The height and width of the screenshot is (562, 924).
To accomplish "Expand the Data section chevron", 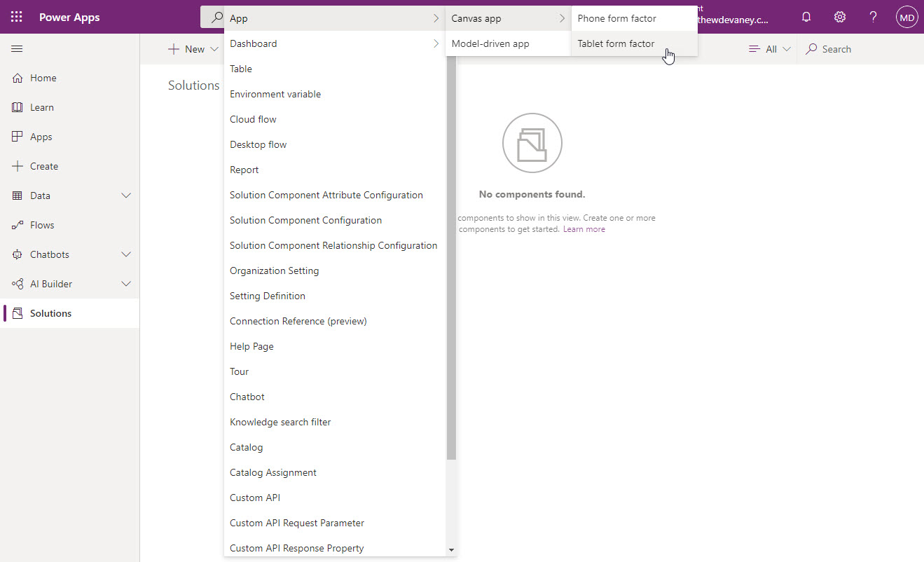I will (126, 195).
